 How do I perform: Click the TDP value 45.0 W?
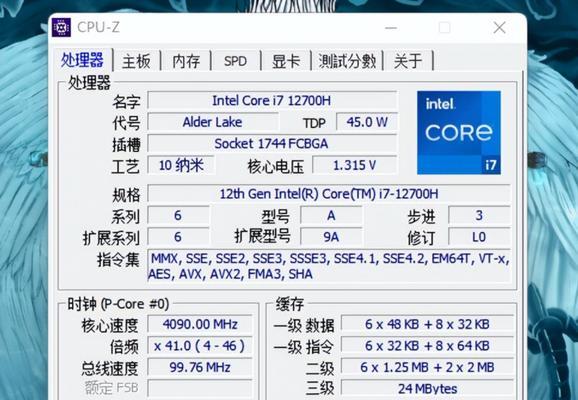tap(367, 122)
